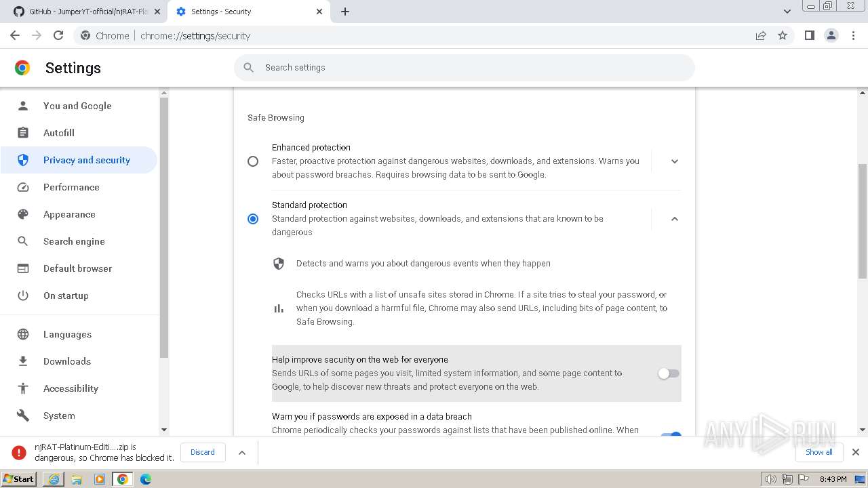868x488 pixels.
Task: Reload the settings page
Action: click(58, 35)
